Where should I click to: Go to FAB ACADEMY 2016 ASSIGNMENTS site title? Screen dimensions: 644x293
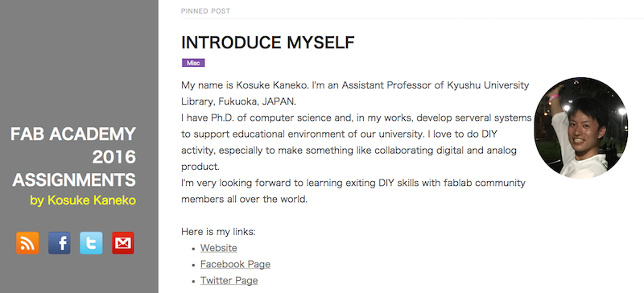point(74,157)
